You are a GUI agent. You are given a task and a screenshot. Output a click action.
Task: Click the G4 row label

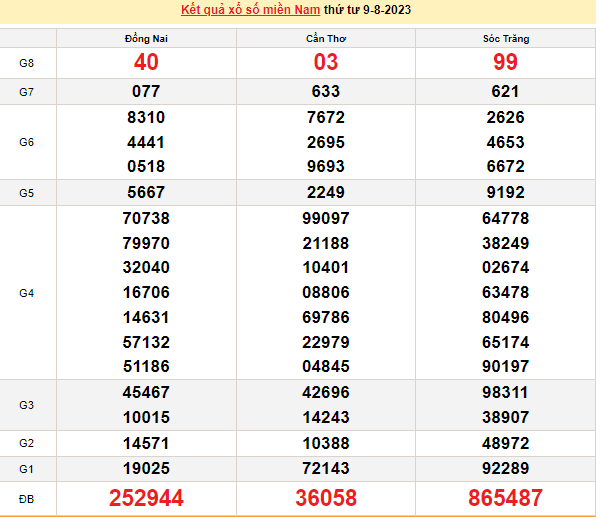pos(27,294)
